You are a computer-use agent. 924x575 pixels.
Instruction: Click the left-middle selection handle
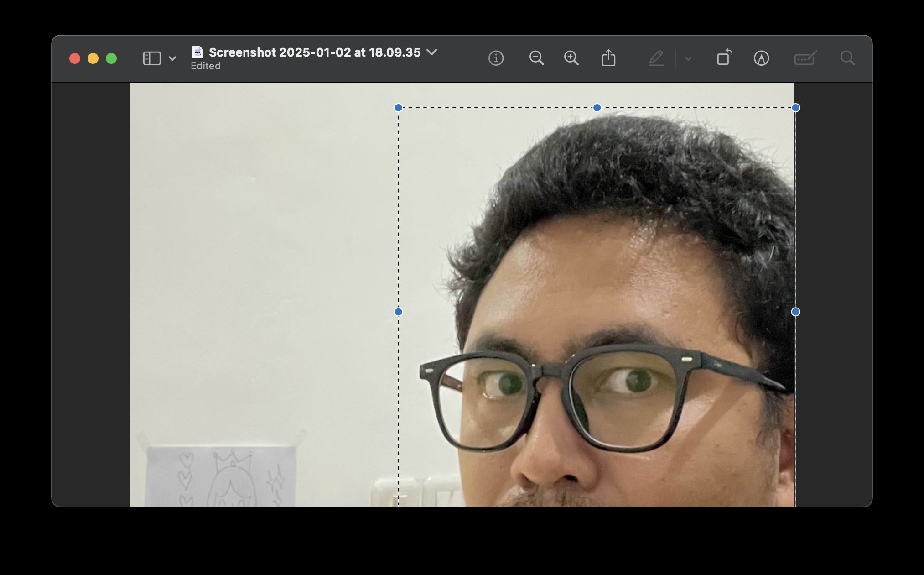398,312
